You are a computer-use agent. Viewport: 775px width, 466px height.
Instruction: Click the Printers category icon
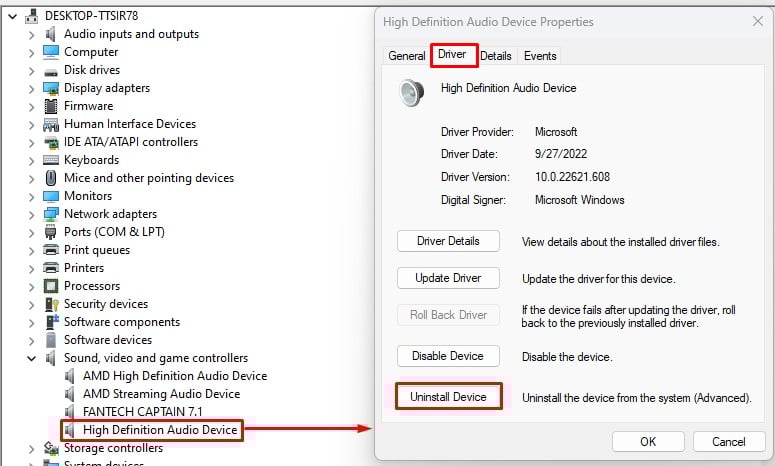coord(51,268)
